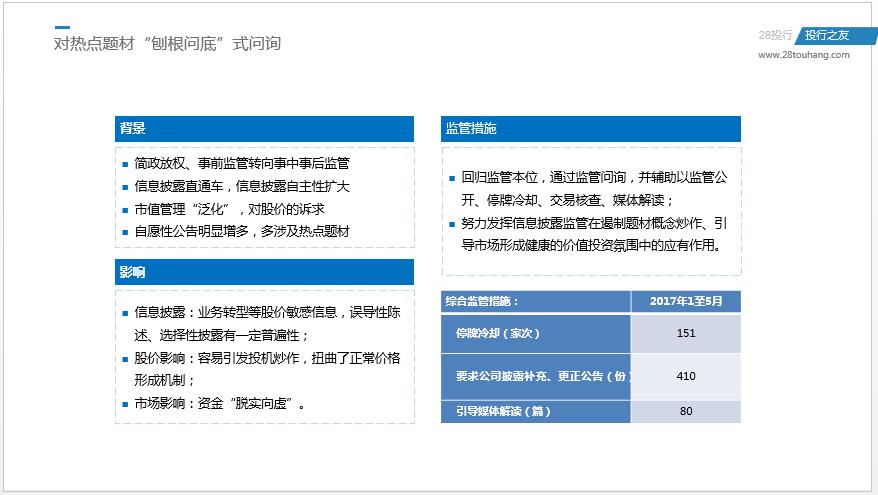
Task: Click the bullet 自愿性公告明显增多,多涉及热点题材
Action: coord(242,231)
